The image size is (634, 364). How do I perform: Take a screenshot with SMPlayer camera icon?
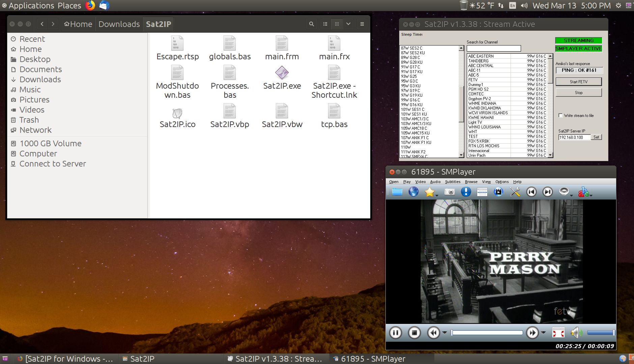(x=450, y=192)
